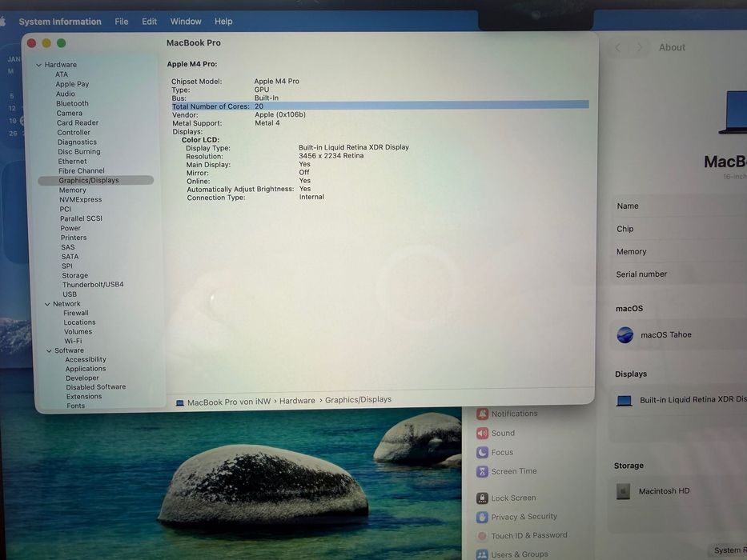
Task: Select Wi-Fi under Network
Action: point(73,341)
